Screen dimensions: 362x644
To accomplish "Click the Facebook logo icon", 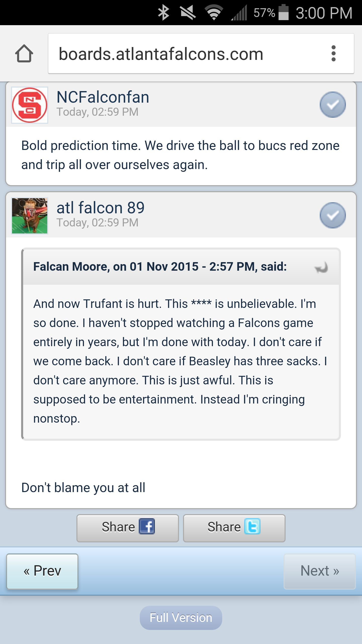I will (147, 526).
